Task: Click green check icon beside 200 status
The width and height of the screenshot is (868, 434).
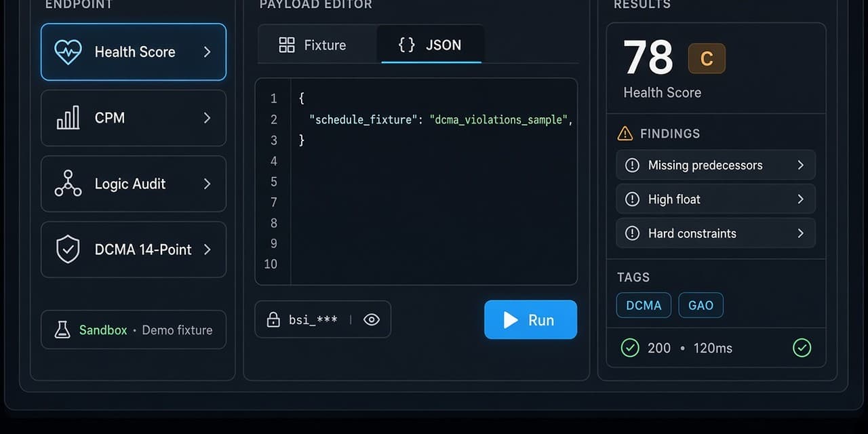Action: pyautogui.click(x=630, y=348)
